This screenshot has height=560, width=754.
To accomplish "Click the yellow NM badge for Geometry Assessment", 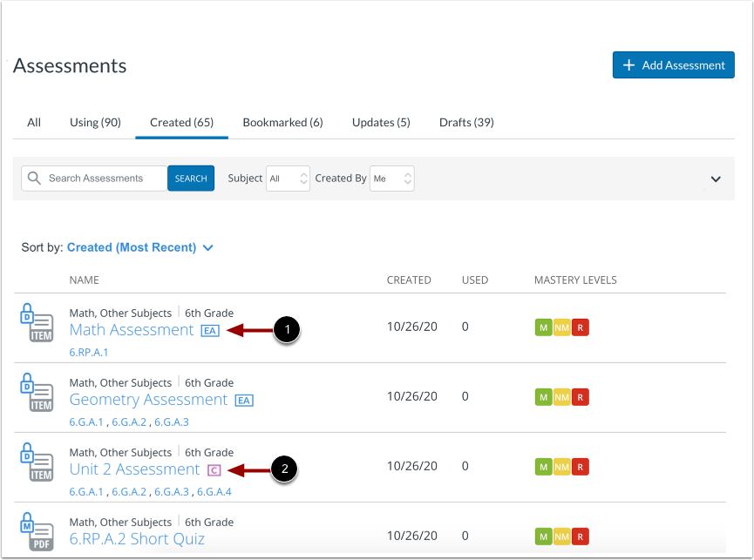I will coord(561,396).
